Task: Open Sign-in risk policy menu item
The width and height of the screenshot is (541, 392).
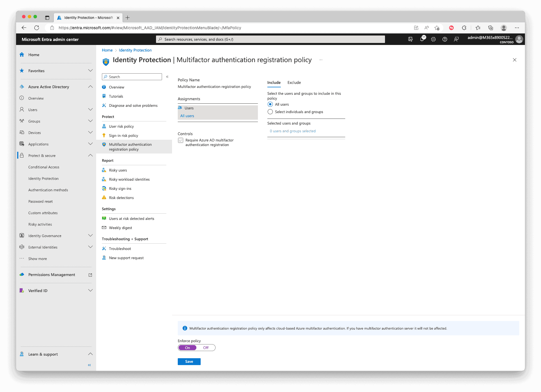Action: (123, 135)
